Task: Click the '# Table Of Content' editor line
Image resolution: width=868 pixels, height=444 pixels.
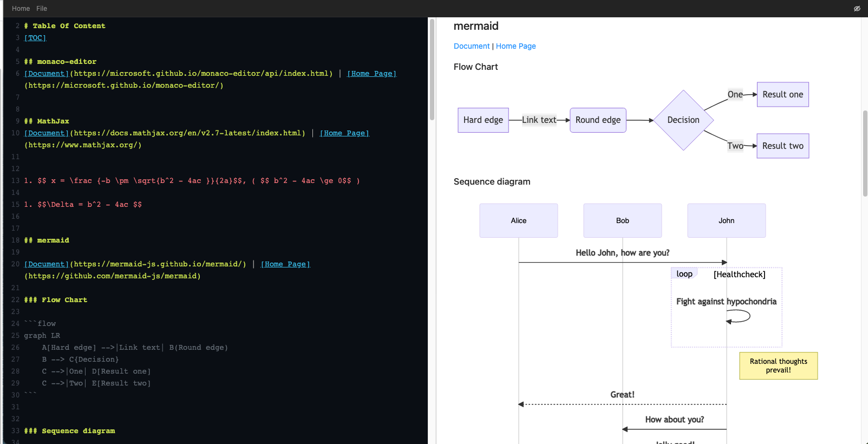Action: click(x=65, y=26)
